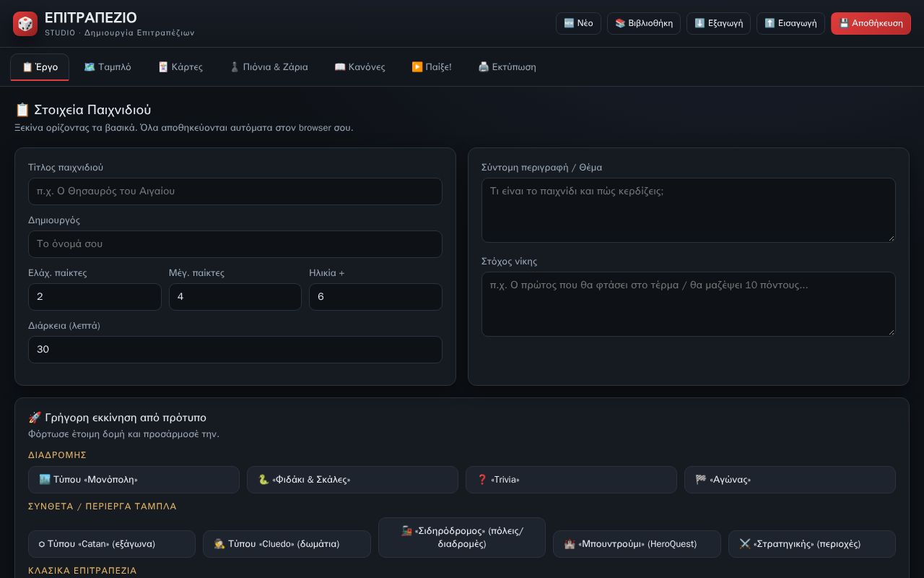Image resolution: width=924 pixels, height=578 pixels.
Task: Open the Κανόνες tab
Action: [359, 67]
